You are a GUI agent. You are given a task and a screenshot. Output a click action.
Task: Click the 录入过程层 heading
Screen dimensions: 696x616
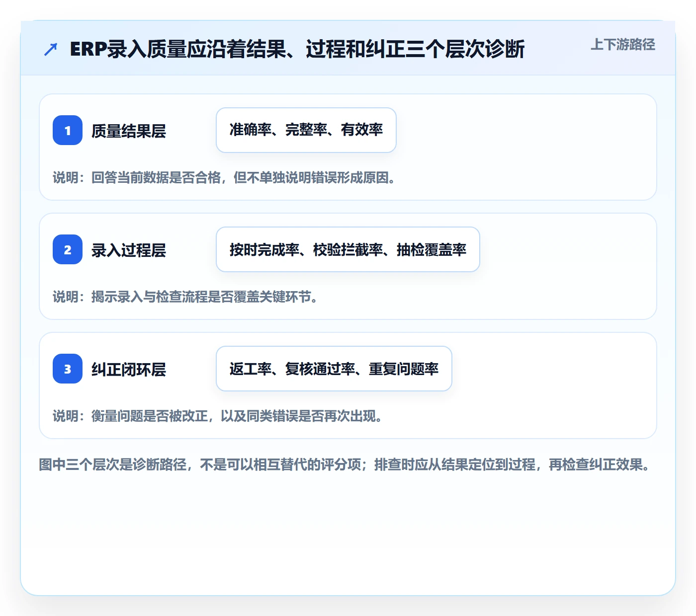click(129, 250)
